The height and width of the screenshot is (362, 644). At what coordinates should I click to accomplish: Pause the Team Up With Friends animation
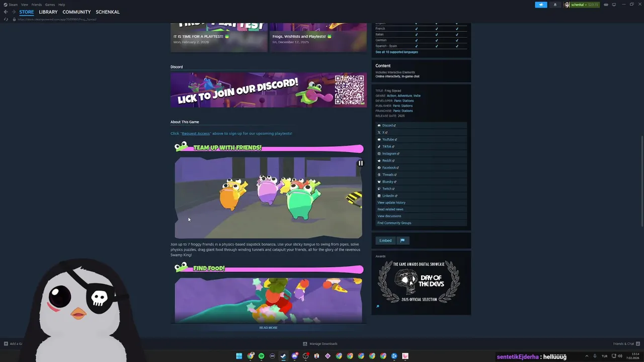(360, 163)
